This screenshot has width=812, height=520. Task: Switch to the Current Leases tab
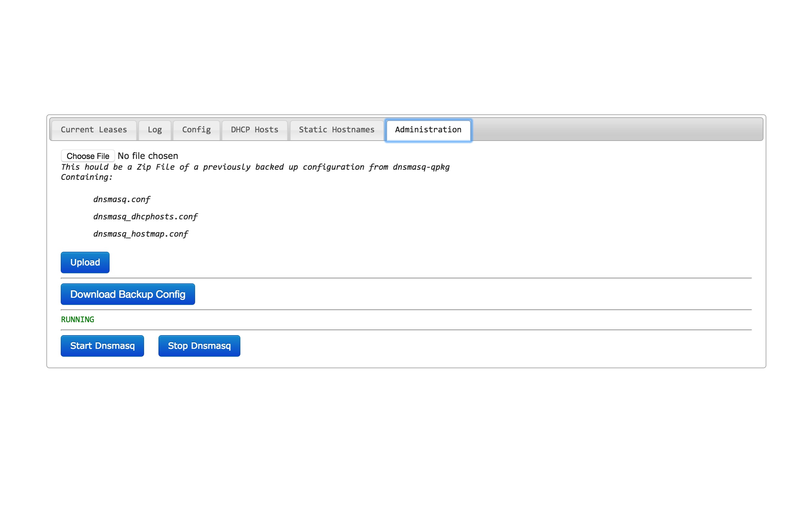[x=94, y=130]
